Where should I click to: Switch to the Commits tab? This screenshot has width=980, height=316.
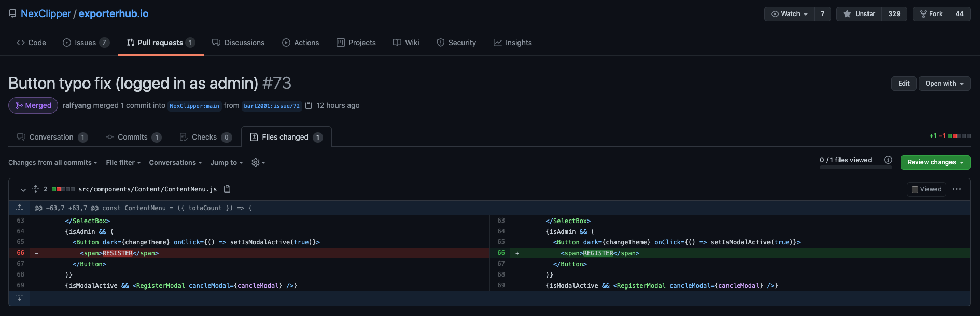[x=133, y=137]
